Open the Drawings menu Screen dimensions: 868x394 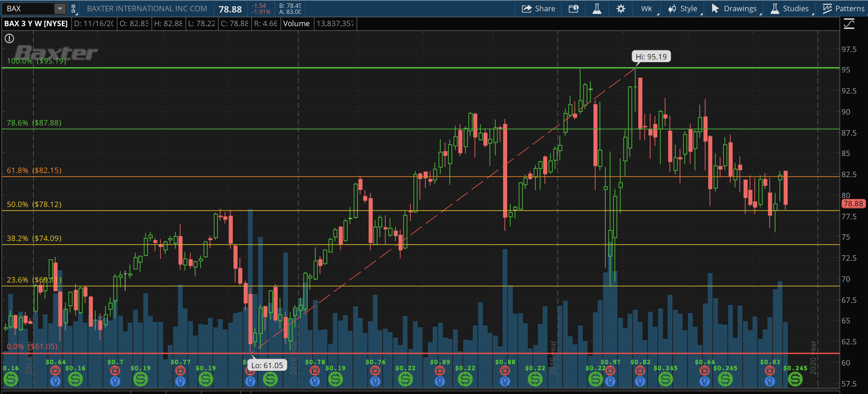734,8
